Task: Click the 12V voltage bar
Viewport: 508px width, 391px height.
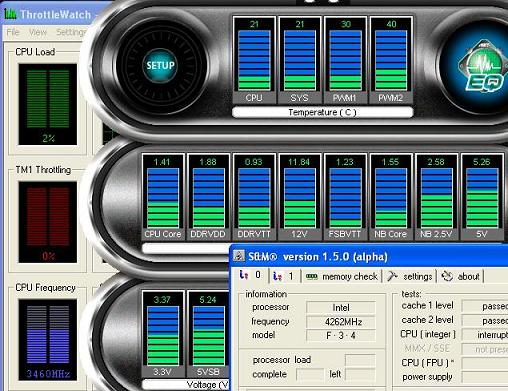Action: (300, 197)
